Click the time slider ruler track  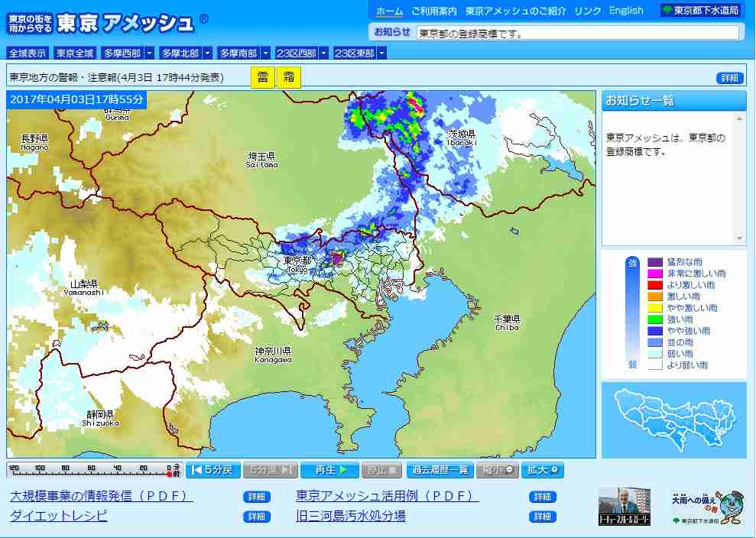pos(95,470)
